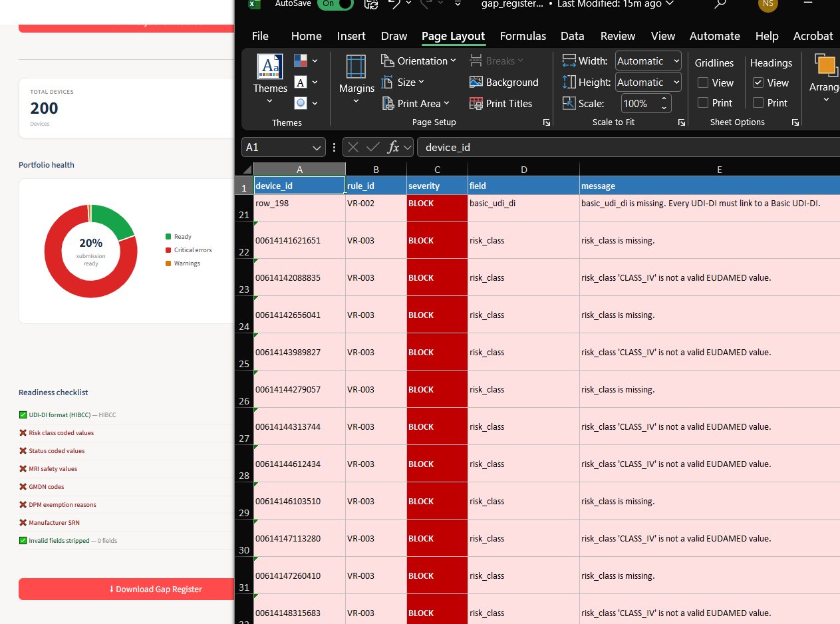The image size is (840, 624).
Task: Select the Orientation setting
Action: tap(418, 61)
